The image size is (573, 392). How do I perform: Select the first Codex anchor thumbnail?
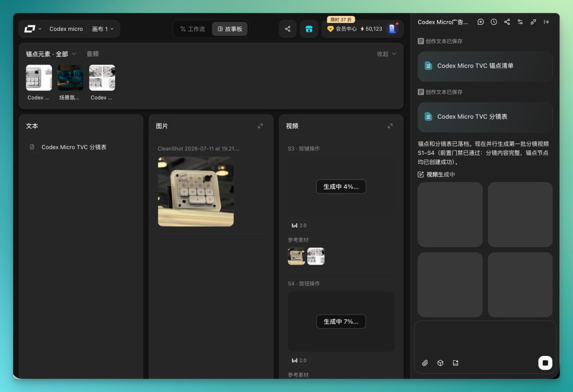click(39, 78)
